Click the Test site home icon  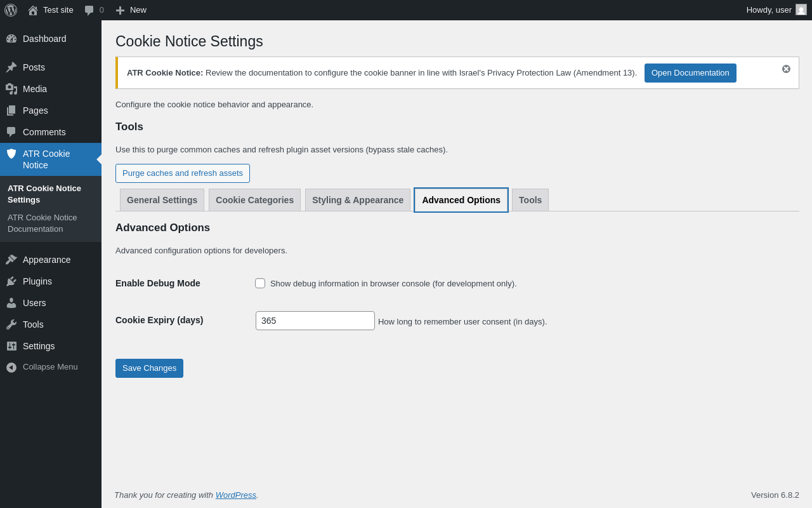pyautogui.click(x=33, y=10)
